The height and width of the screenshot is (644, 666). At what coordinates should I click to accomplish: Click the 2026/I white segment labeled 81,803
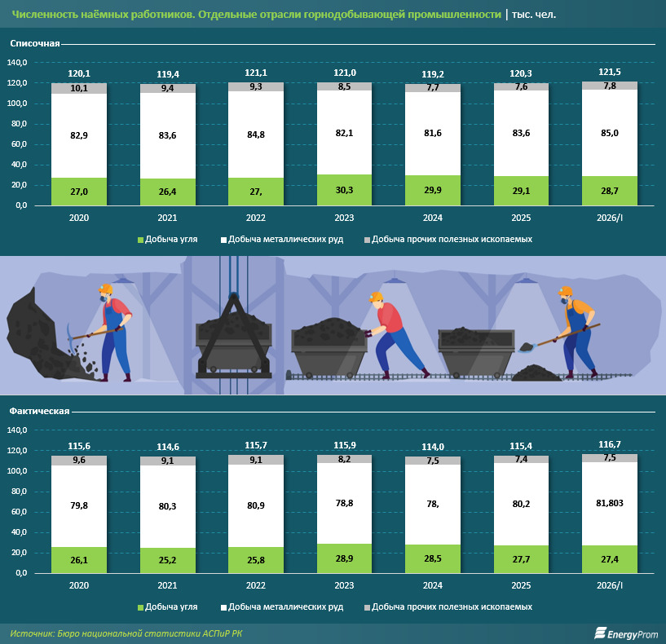[610, 504]
